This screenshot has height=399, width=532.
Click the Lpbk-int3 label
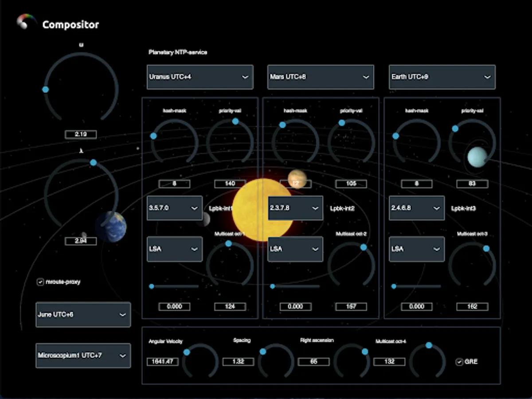(x=464, y=208)
